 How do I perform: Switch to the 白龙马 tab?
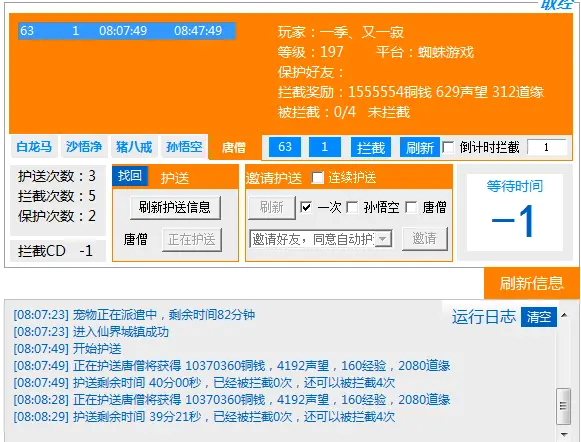[34, 147]
